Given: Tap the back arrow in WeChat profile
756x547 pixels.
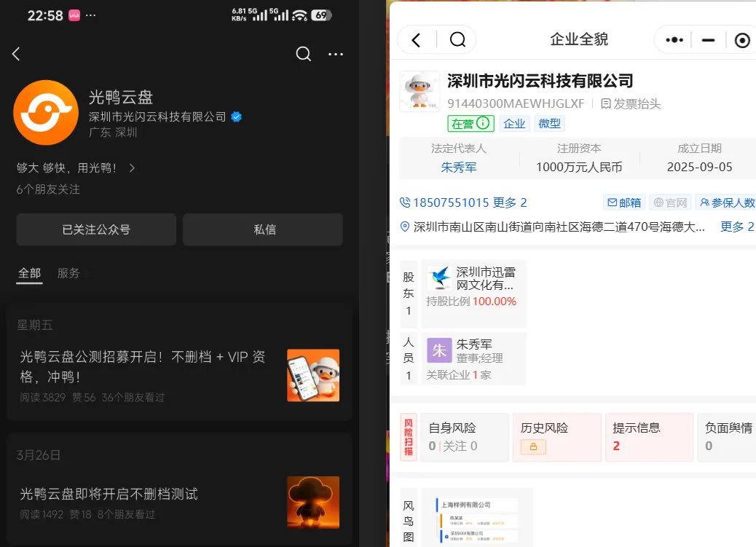Looking at the screenshot, I should point(17,54).
